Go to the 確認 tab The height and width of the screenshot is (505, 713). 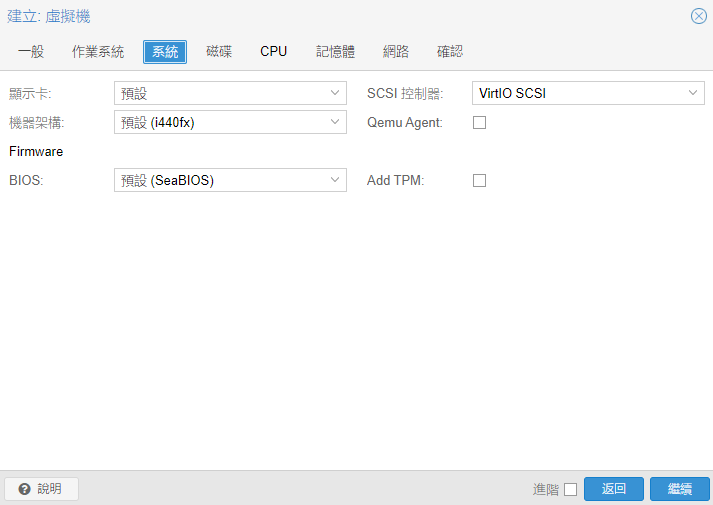click(450, 52)
